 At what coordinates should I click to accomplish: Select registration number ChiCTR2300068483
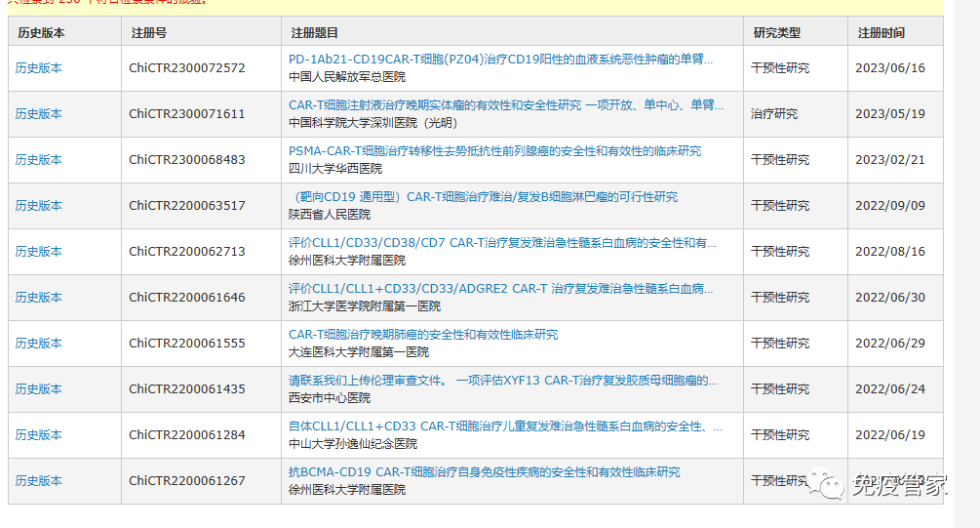[187, 159]
